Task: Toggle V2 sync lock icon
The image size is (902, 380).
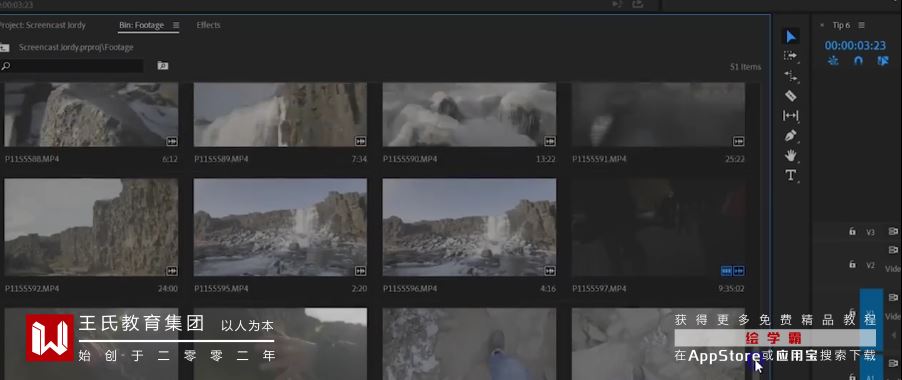Action: coord(893,250)
